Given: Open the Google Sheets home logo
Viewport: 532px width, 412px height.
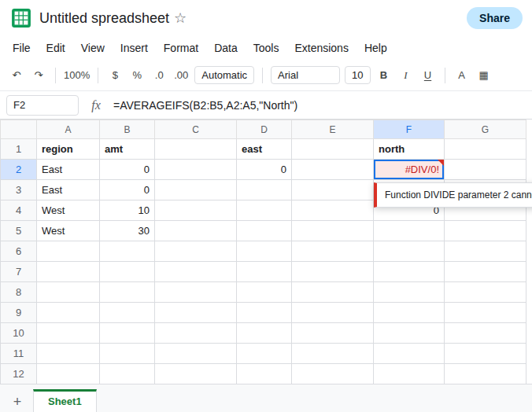Looking at the screenshot, I should point(21,18).
